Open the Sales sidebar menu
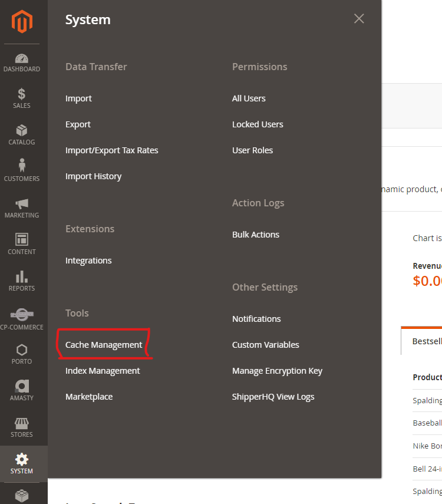This screenshot has height=504, width=442. coord(22,98)
